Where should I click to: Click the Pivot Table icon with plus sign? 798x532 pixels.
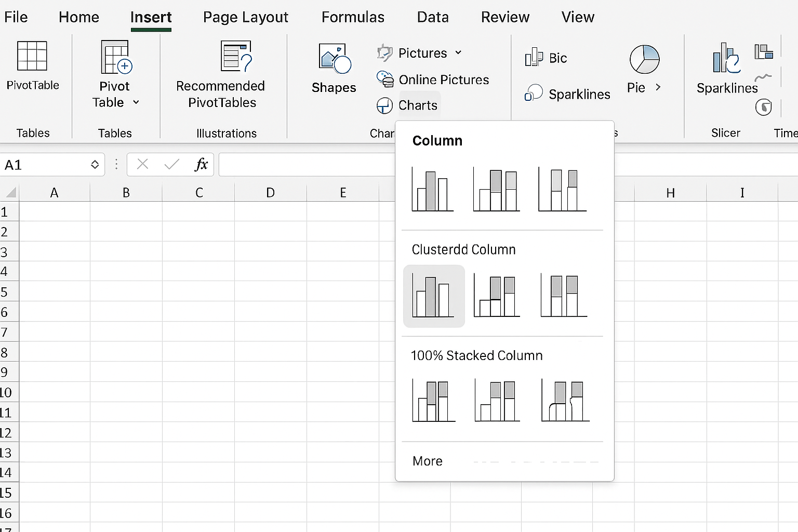[116, 57]
